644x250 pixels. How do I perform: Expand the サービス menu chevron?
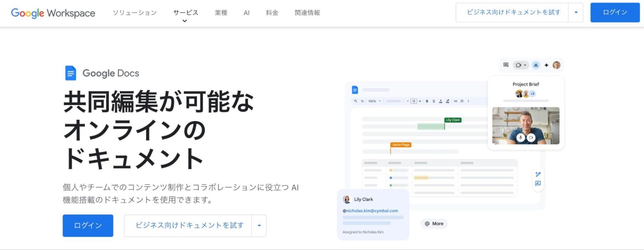coord(184,21)
